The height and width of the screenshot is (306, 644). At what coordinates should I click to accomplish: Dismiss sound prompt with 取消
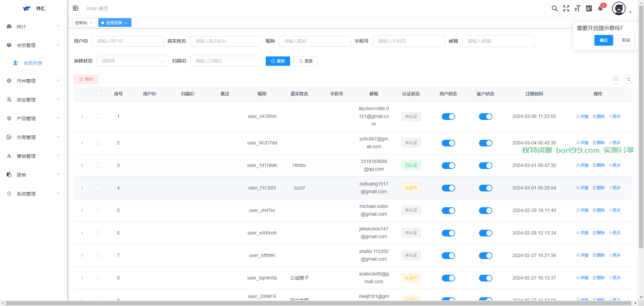(x=626, y=40)
